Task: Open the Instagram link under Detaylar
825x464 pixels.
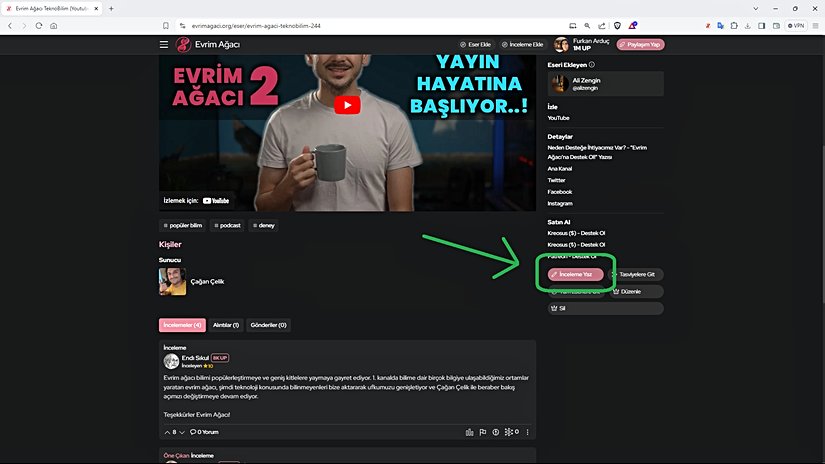Action: pos(560,203)
